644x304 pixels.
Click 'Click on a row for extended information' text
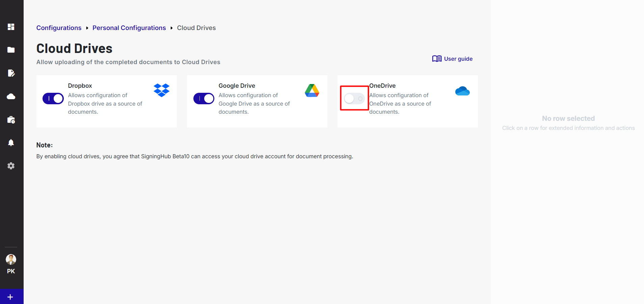(568, 128)
